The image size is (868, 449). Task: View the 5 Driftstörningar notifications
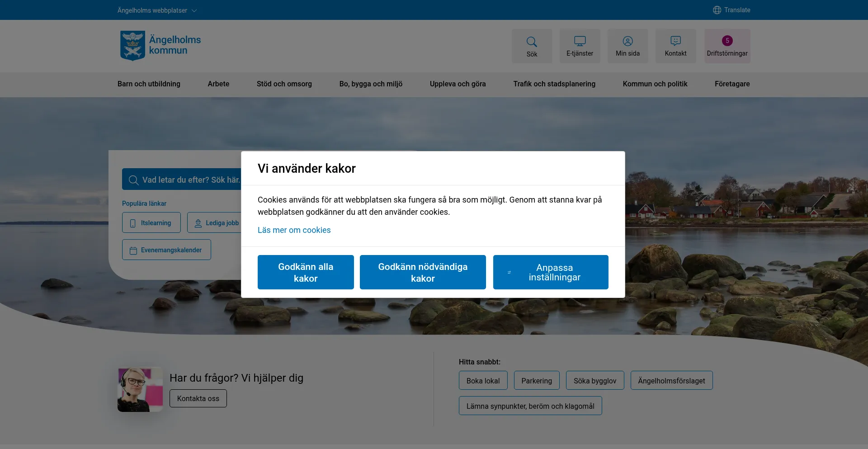[727, 46]
